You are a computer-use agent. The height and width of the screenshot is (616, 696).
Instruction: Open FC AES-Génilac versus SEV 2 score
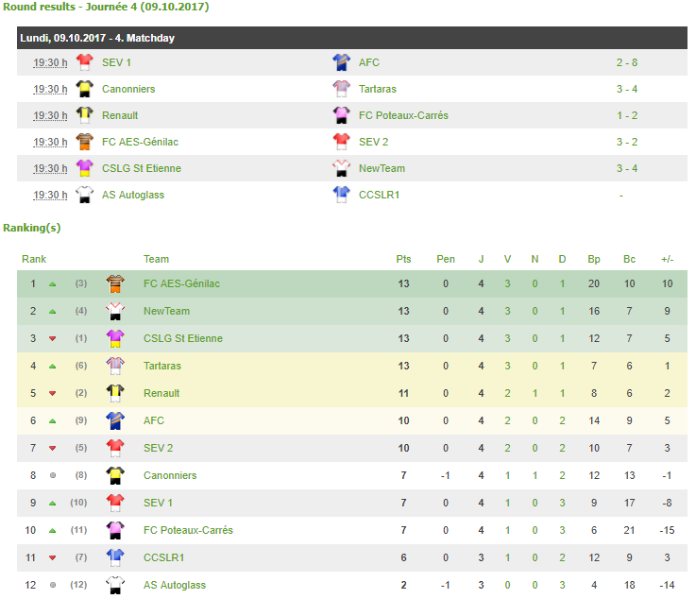click(x=627, y=142)
